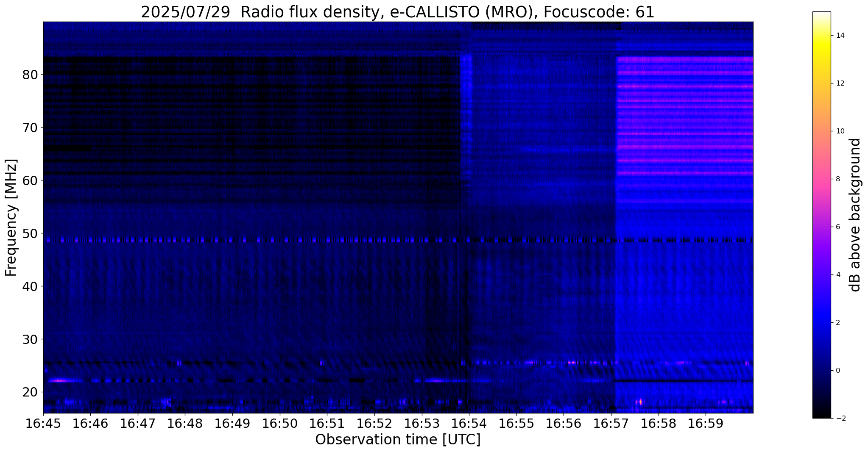Screen dimensions: 868x452
Task: Click the 16:51 time tick label
Action: [x=327, y=423]
